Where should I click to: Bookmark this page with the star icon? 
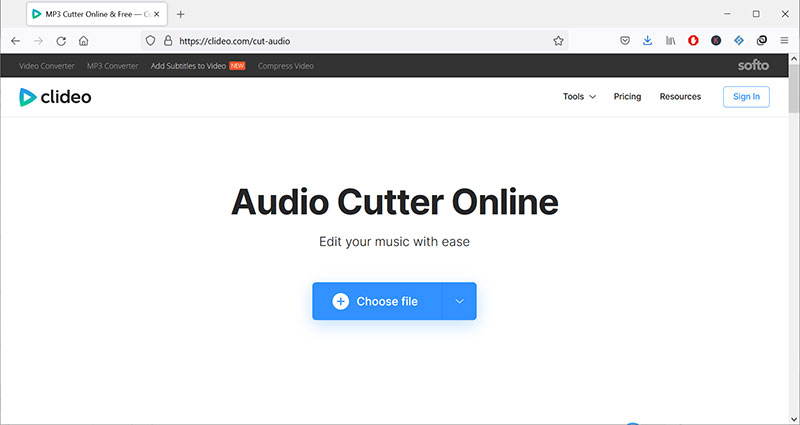(x=558, y=41)
